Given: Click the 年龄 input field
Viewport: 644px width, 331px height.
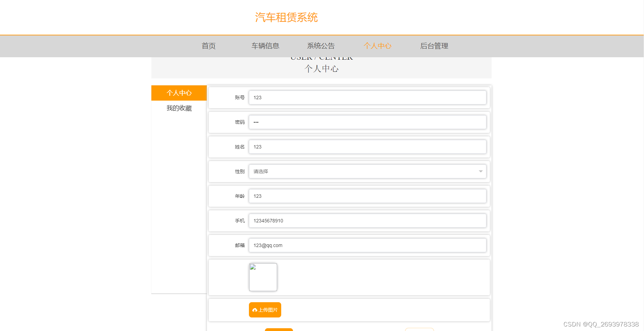Looking at the screenshot, I should (x=367, y=196).
